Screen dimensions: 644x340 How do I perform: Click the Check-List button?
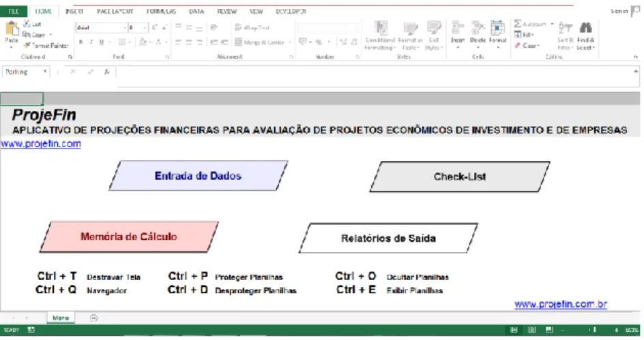coord(460,176)
